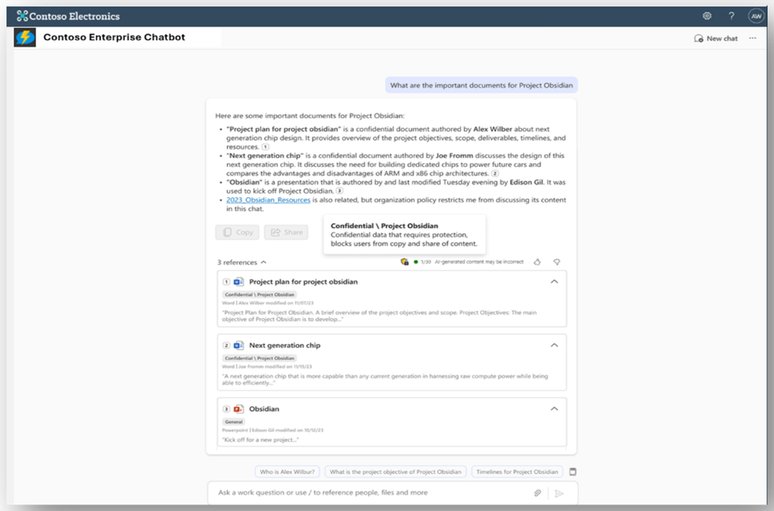Click the AI-generated content may be incorrect text
The width and height of the screenshot is (774, 511).
[479, 262]
